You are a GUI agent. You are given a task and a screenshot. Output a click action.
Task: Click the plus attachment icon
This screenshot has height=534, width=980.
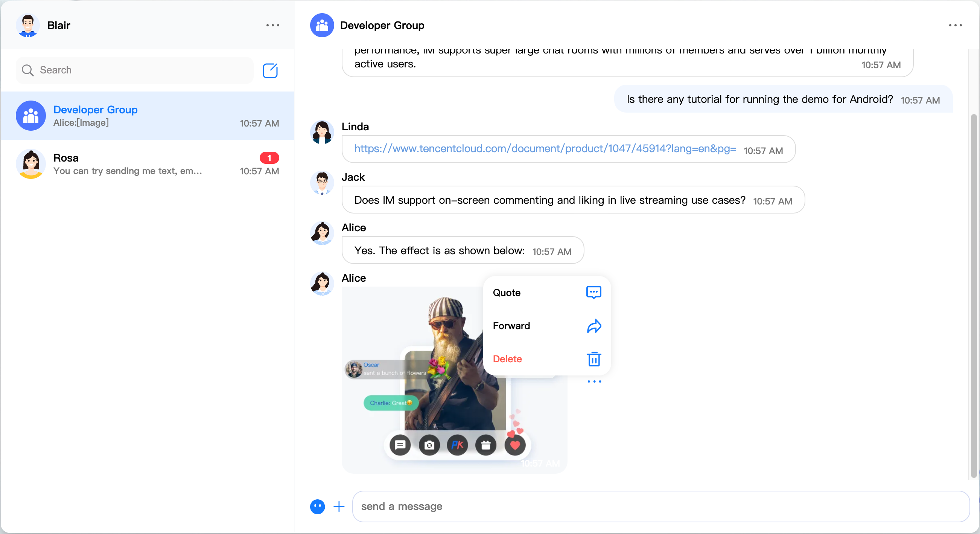pos(339,506)
